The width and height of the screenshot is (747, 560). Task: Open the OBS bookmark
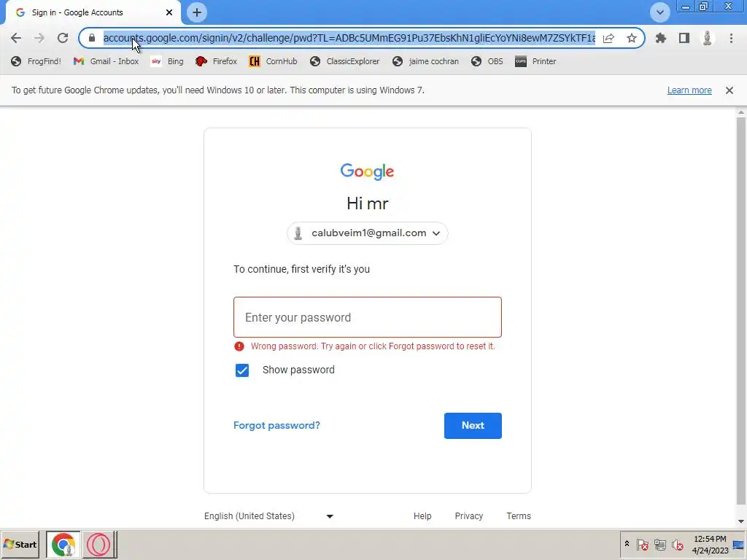487,61
